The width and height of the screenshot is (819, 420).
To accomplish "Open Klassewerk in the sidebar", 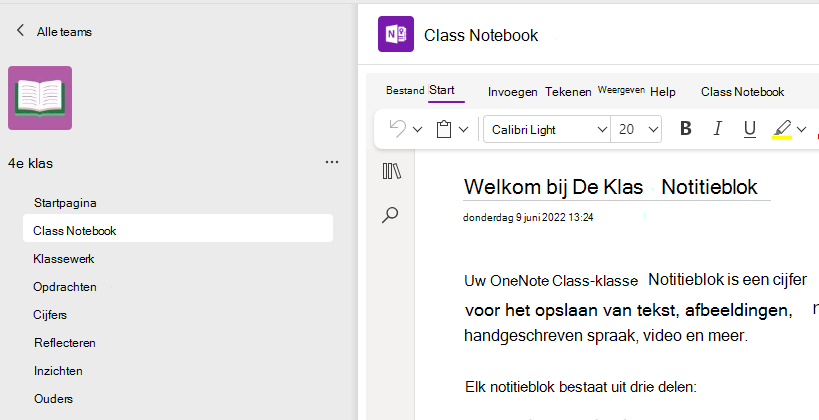I will tap(64, 259).
